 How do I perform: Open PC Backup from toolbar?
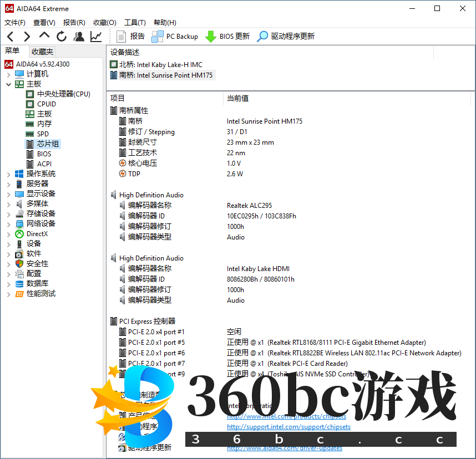coord(175,37)
